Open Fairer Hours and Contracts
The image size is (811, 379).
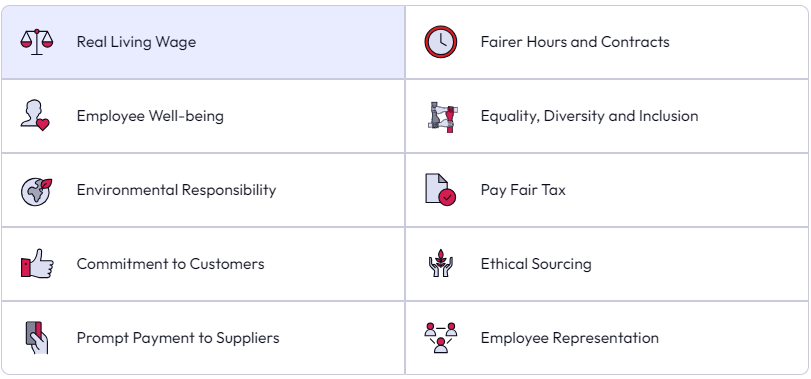[x=607, y=42]
